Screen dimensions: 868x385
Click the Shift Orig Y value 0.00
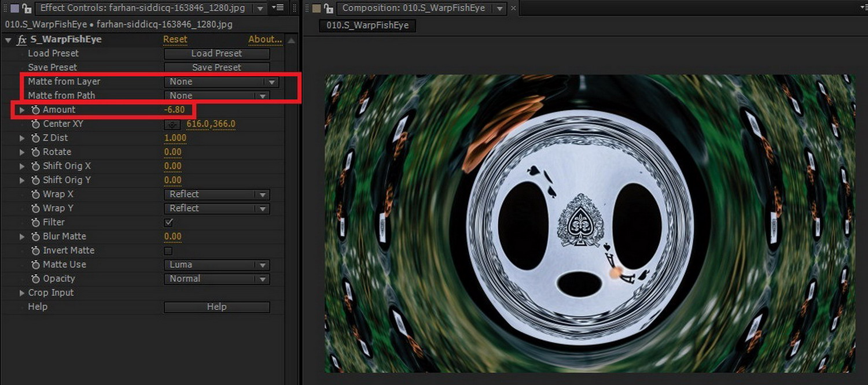point(173,180)
